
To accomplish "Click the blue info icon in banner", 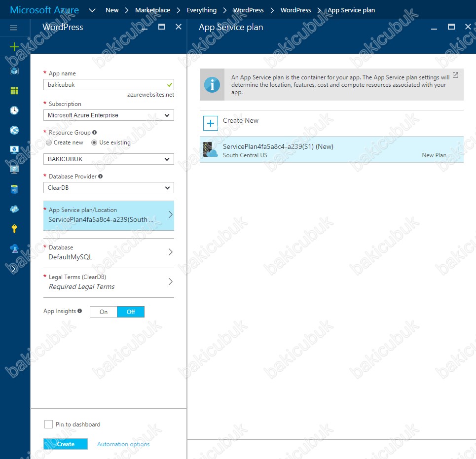I will tap(212, 85).
